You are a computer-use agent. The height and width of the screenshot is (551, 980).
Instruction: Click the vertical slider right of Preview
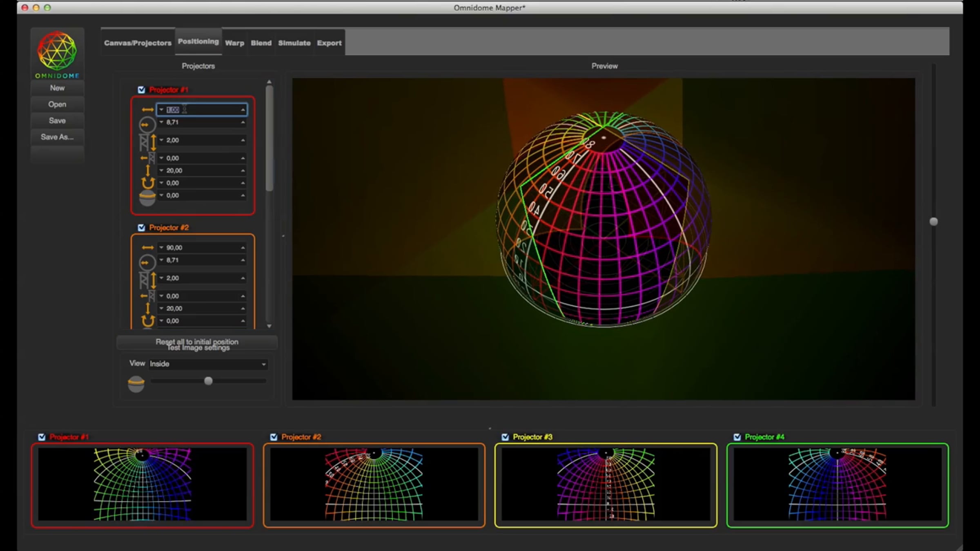click(x=933, y=222)
